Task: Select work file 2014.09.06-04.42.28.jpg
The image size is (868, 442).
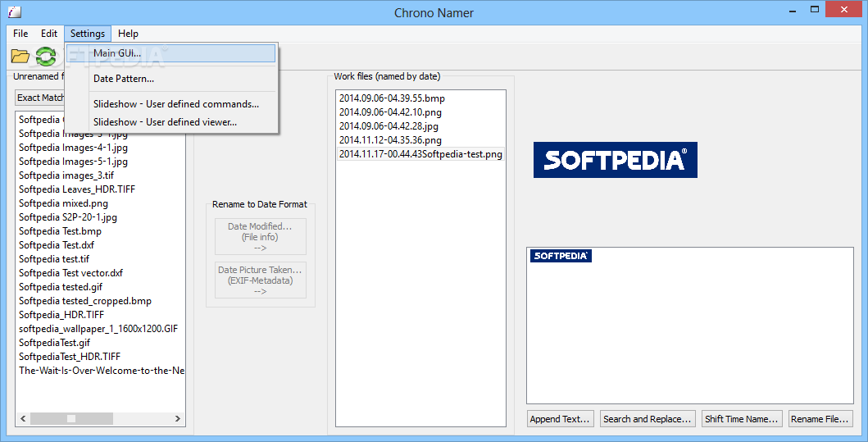Action: click(389, 126)
